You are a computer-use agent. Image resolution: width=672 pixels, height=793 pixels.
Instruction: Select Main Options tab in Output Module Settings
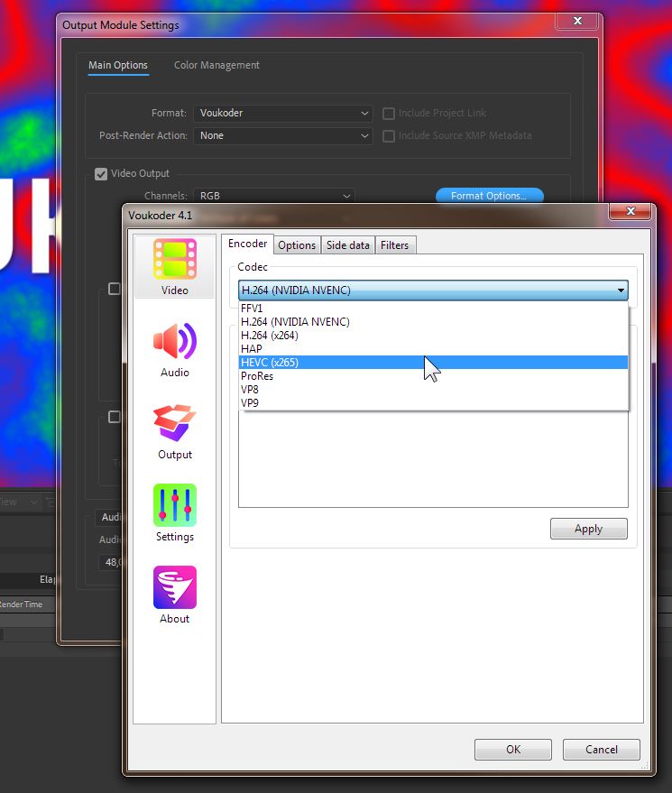(x=118, y=65)
